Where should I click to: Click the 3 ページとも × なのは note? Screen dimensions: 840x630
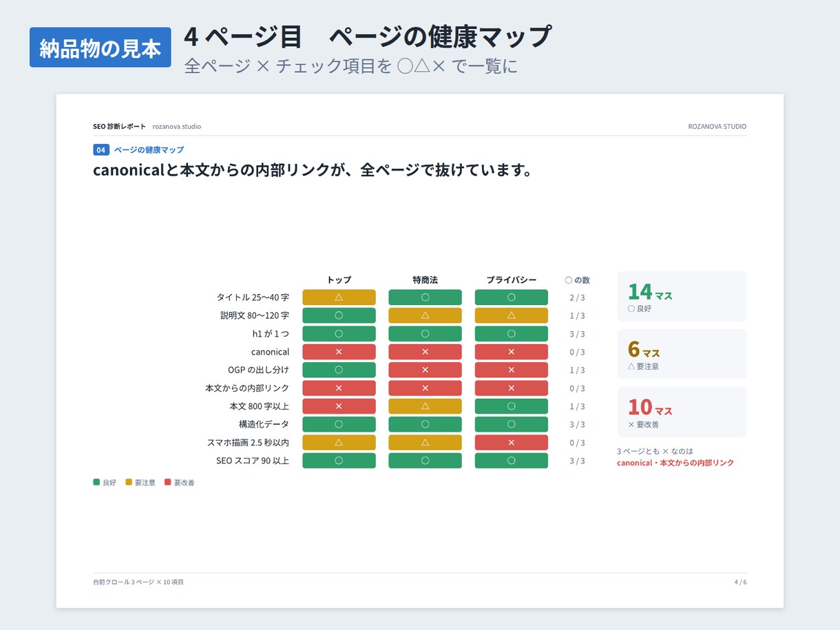tap(655, 451)
